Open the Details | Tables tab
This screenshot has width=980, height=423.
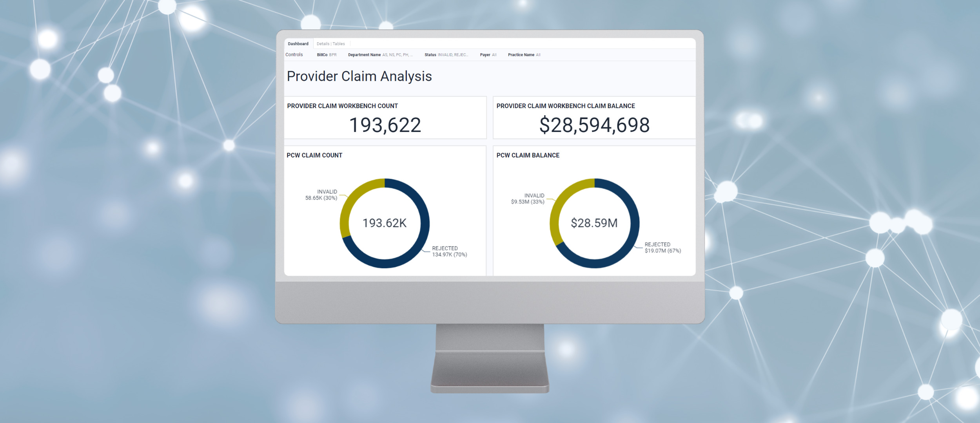(330, 44)
